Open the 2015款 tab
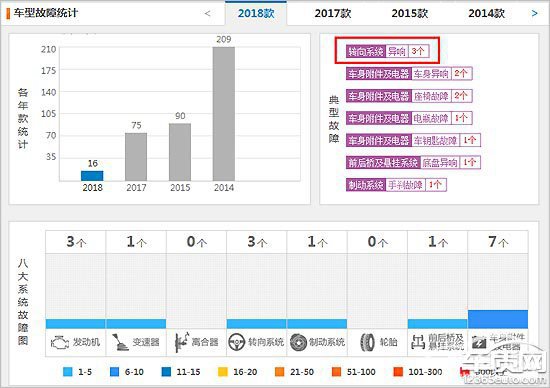Viewport: 550px width, 388px height. coord(409,13)
